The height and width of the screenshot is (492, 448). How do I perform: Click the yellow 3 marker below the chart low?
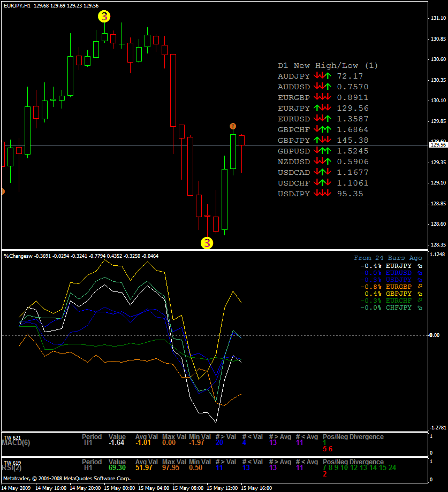(207, 243)
